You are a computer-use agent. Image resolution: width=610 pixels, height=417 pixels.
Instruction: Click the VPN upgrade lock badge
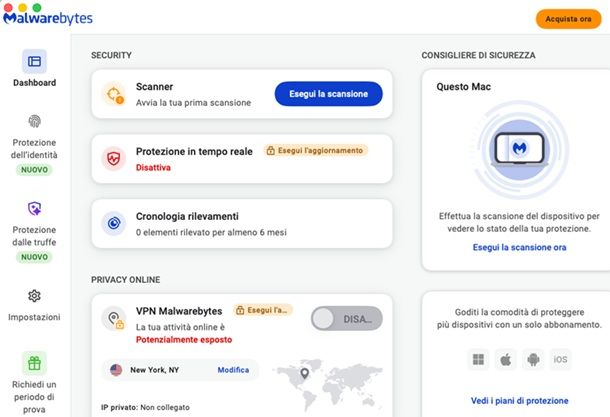[263, 310]
